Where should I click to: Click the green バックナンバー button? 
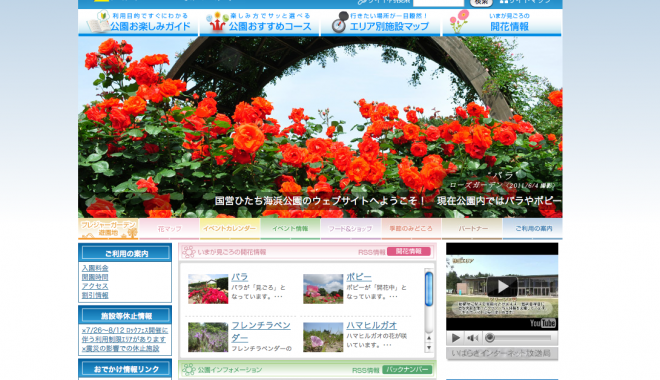407,369
